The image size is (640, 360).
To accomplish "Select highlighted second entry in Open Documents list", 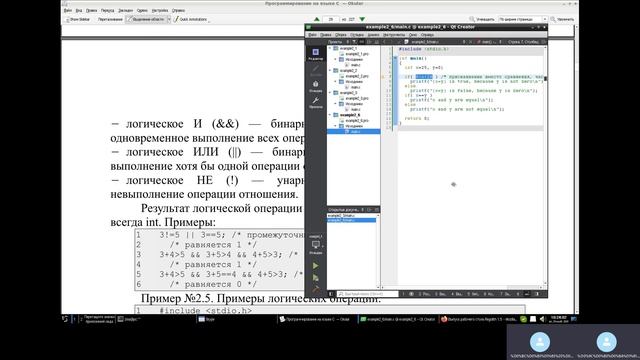I will [351, 220].
